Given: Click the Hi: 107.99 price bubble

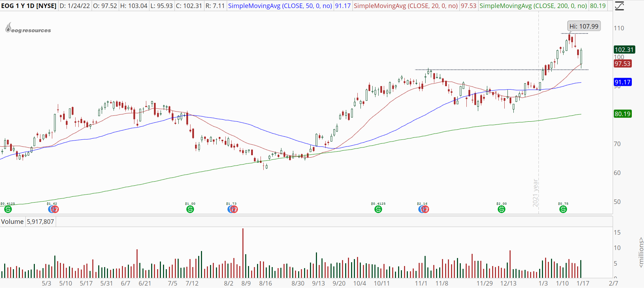Looking at the screenshot, I should (584, 26).
